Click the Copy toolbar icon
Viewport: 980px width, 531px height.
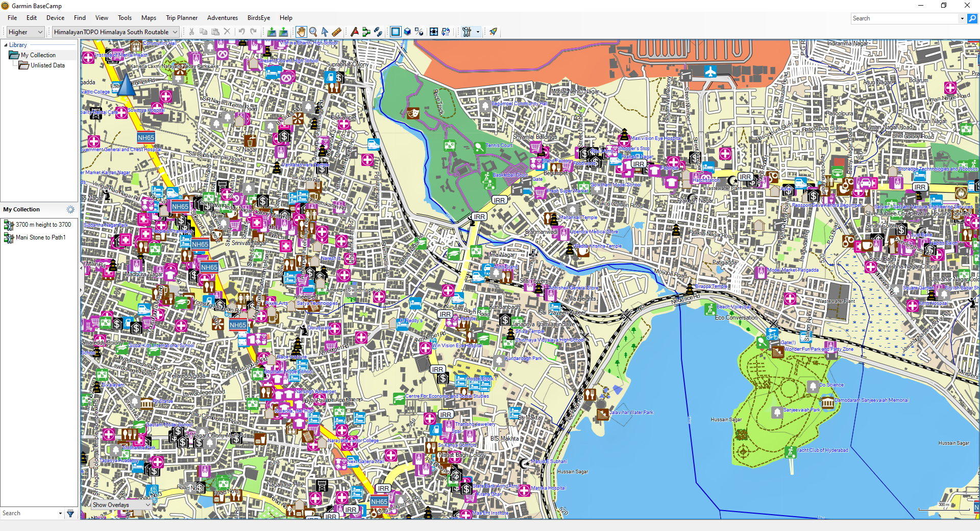203,32
